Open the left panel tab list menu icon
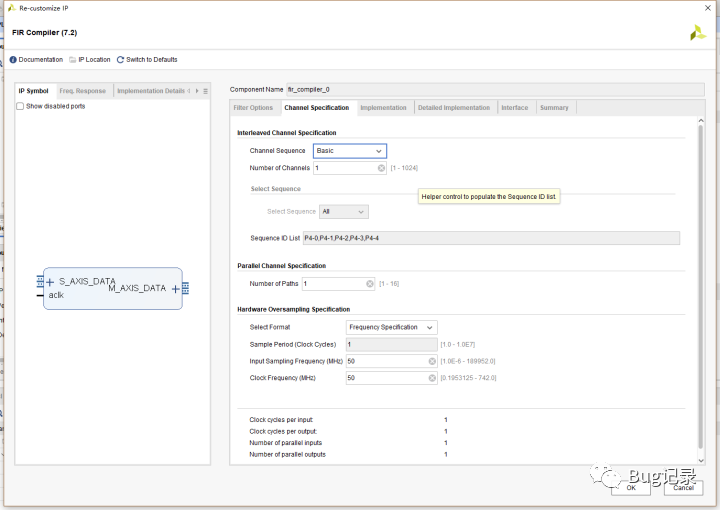The width and height of the screenshot is (720, 510). (x=206, y=91)
